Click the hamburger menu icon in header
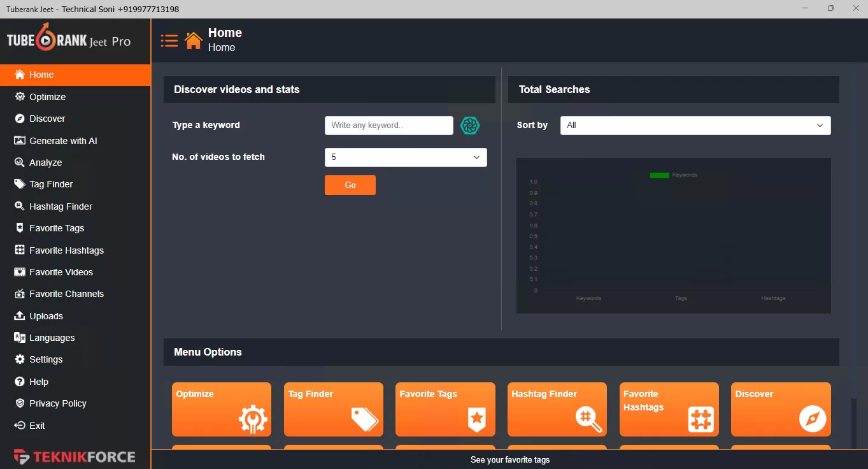The height and width of the screenshot is (469, 868). tap(169, 41)
